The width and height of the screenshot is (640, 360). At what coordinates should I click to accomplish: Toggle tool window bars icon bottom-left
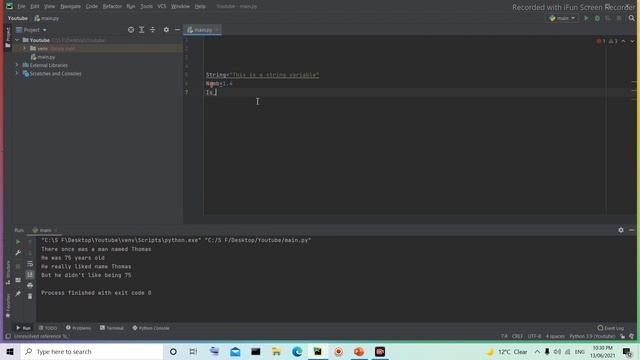click(x=7, y=336)
